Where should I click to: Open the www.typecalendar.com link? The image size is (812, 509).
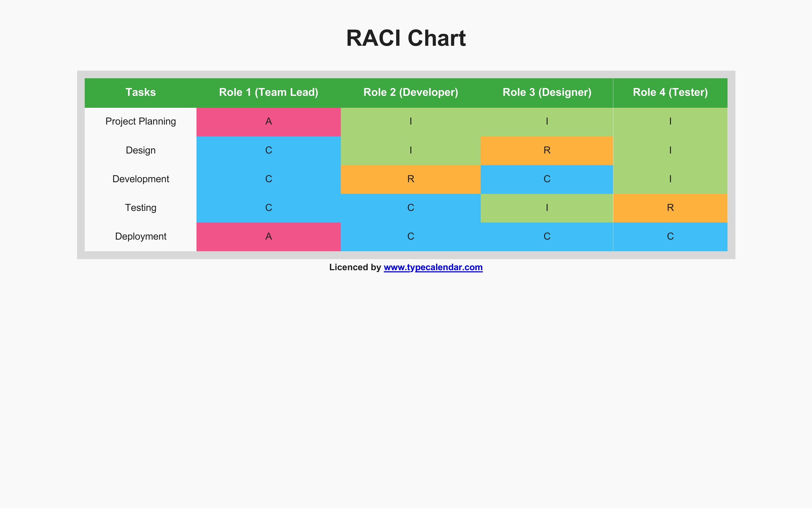[x=433, y=267]
